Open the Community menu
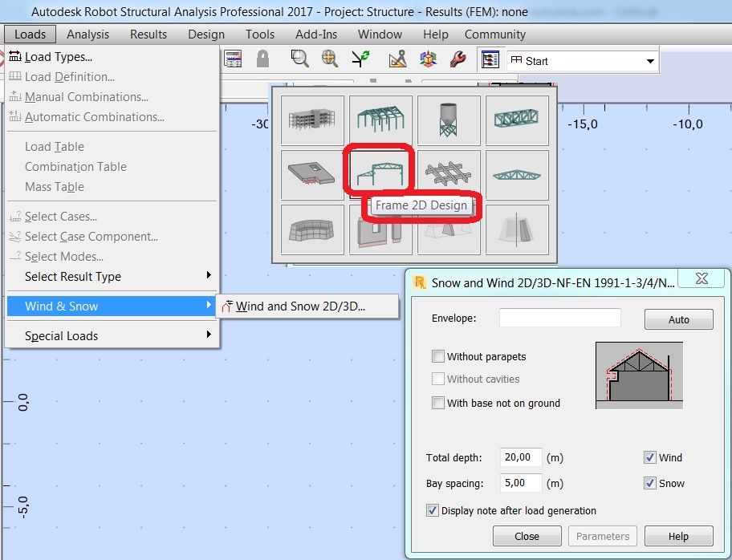Screen dimensions: 732x560 495,34
